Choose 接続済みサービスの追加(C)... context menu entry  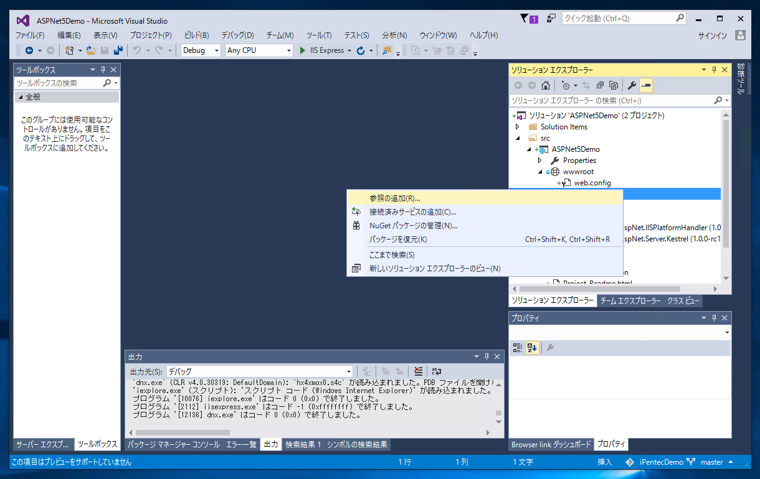pos(485,212)
